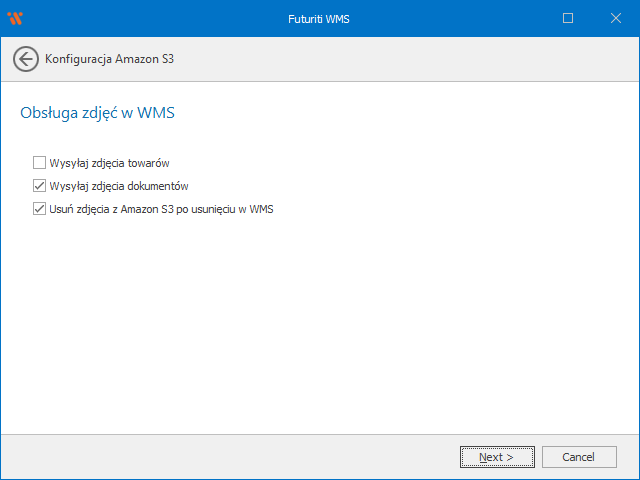Go back using the circled arrow icon
640x480 pixels.
[x=26, y=59]
